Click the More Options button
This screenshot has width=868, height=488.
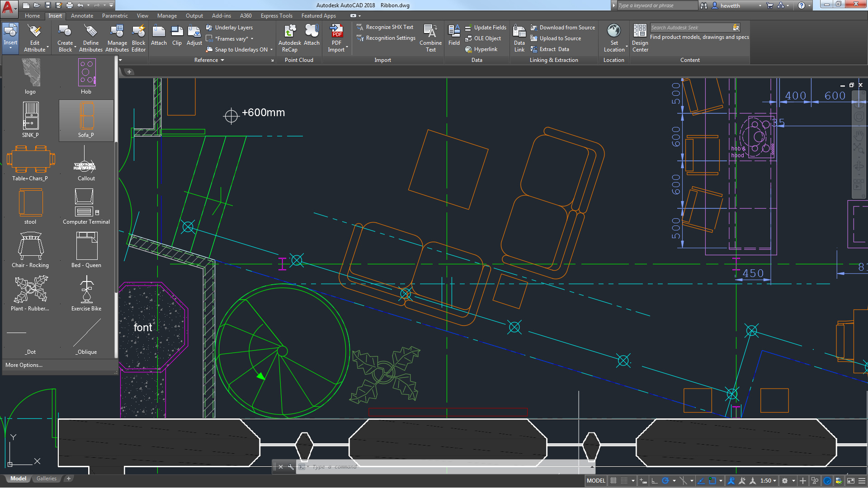coord(24,365)
